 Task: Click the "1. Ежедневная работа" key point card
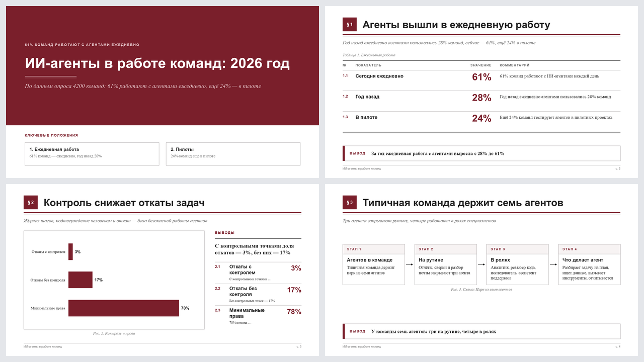92,154
